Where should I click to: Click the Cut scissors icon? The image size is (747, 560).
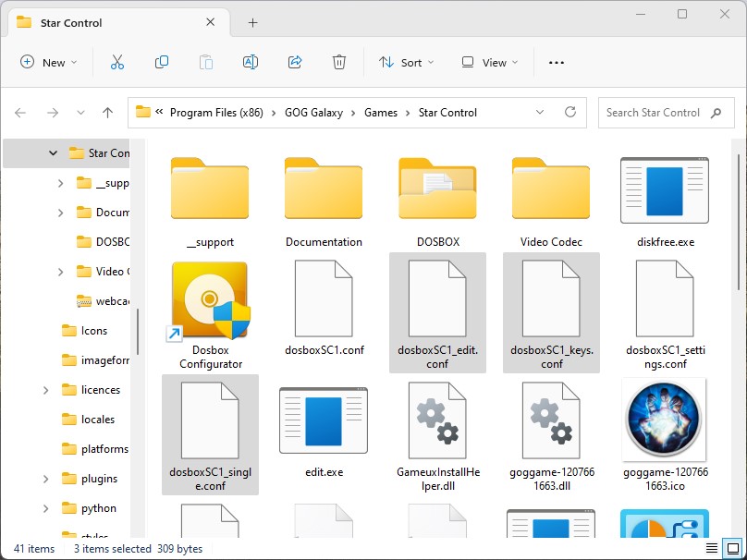point(117,63)
